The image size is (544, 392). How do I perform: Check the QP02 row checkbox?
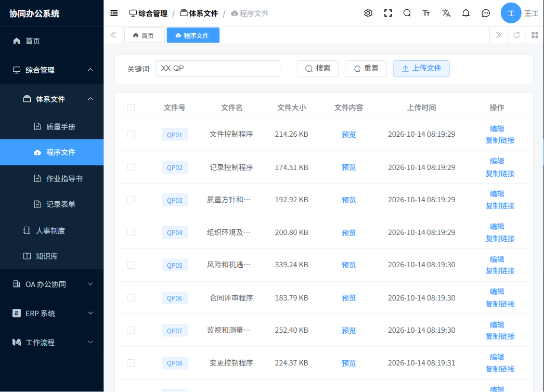coord(131,167)
